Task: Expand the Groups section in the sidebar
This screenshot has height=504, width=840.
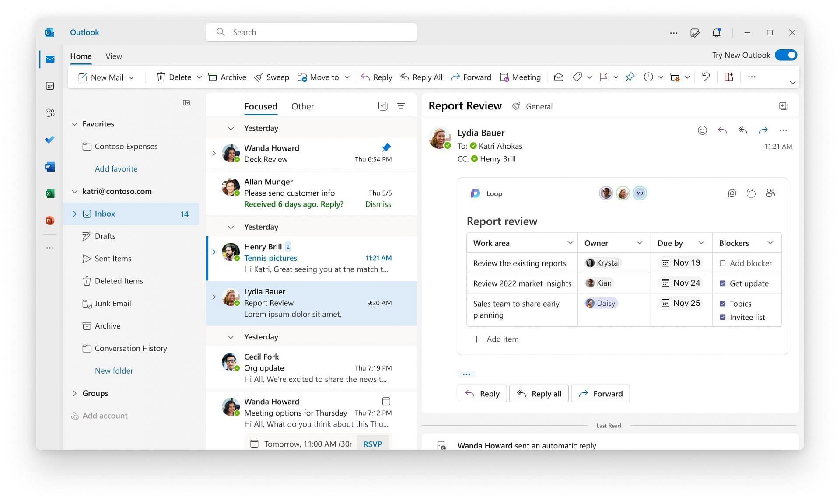Action: pyautogui.click(x=73, y=392)
